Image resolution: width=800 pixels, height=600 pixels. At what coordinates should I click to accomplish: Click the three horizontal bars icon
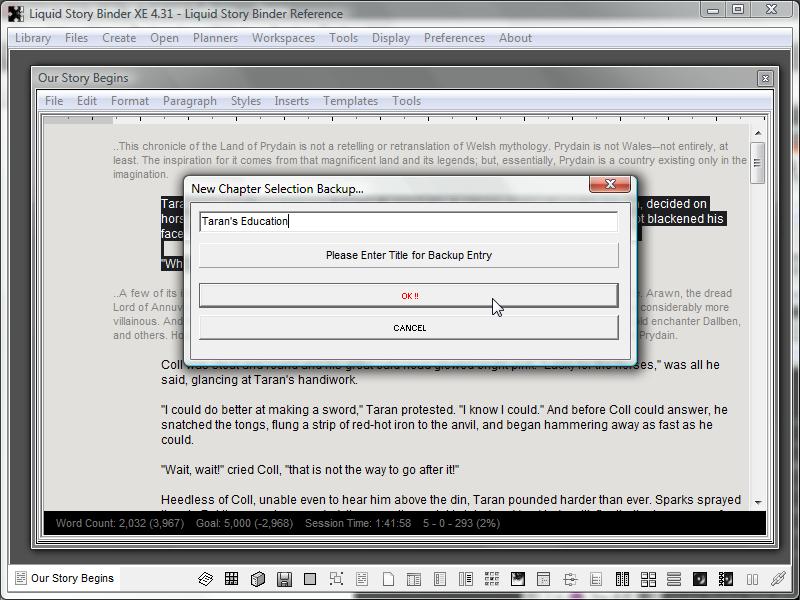tap(674, 579)
